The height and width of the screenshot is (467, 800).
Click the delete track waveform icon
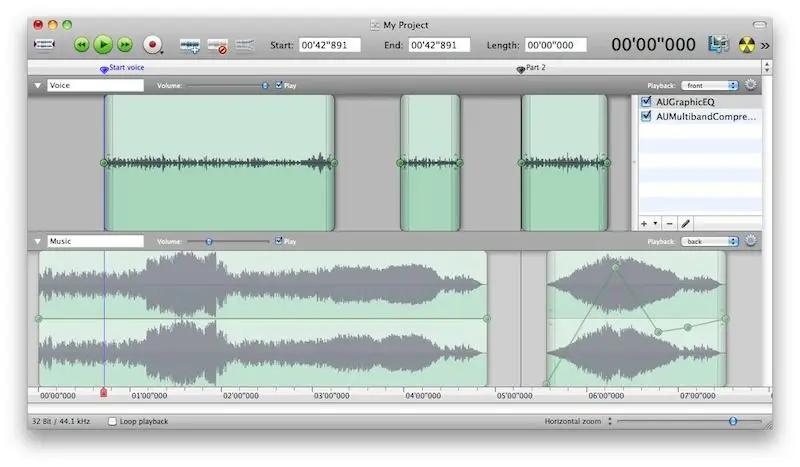click(x=217, y=46)
